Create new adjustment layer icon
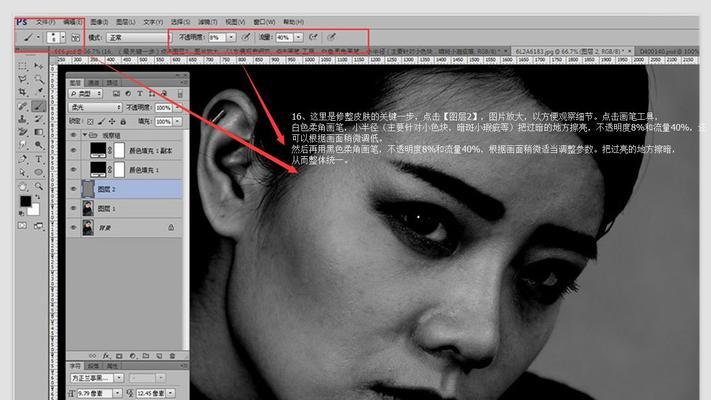 132,356
